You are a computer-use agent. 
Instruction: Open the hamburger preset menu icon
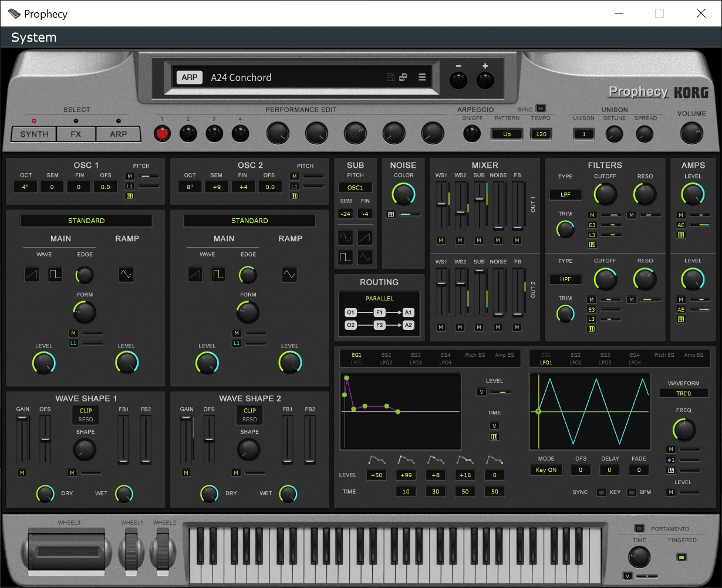421,77
